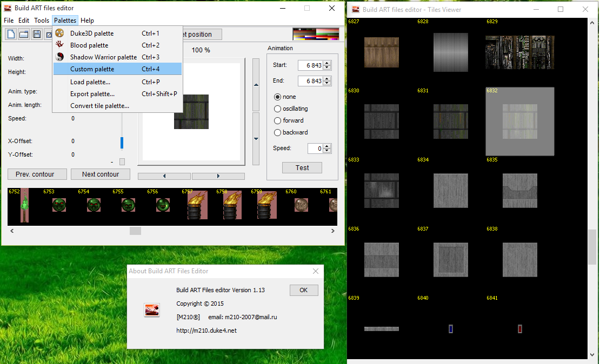This screenshot has width=600, height=364.
Task: Select tile 6837 in Tiles Viewer
Action: [x=451, y=260]
